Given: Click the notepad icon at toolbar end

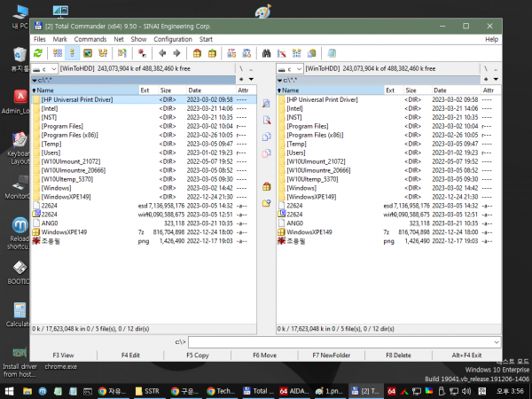Looking at the screenshot, I should [332, 53].
